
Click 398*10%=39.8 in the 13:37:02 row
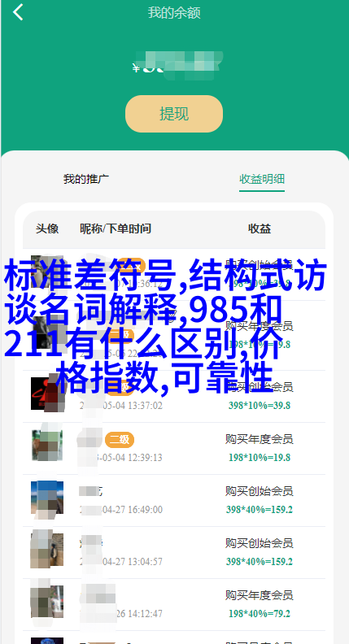click(x=260, y=406)
